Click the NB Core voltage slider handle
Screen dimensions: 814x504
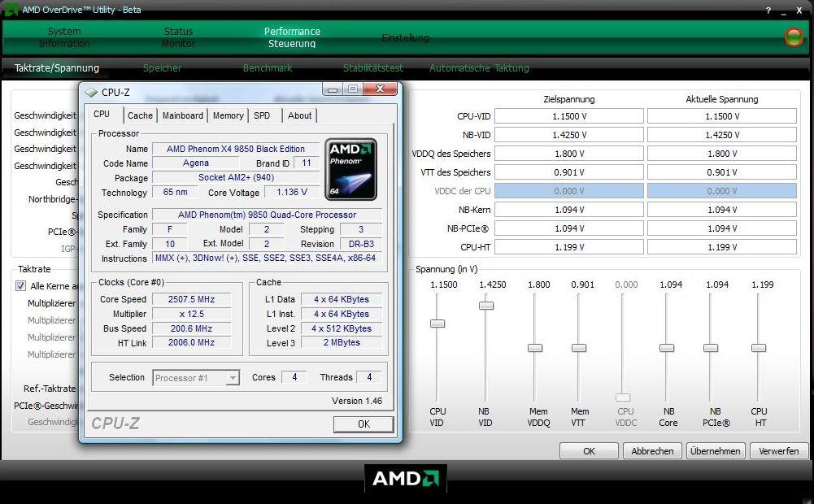(x=667, y=348)
